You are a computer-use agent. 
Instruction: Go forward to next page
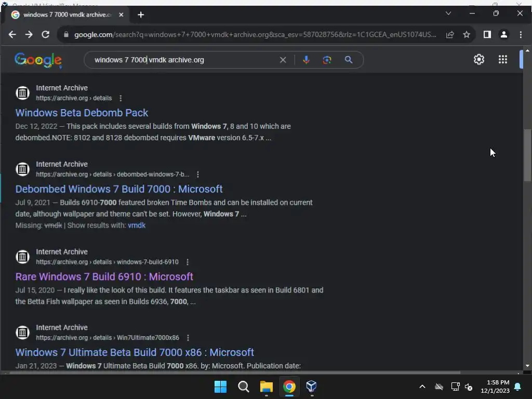29,35
